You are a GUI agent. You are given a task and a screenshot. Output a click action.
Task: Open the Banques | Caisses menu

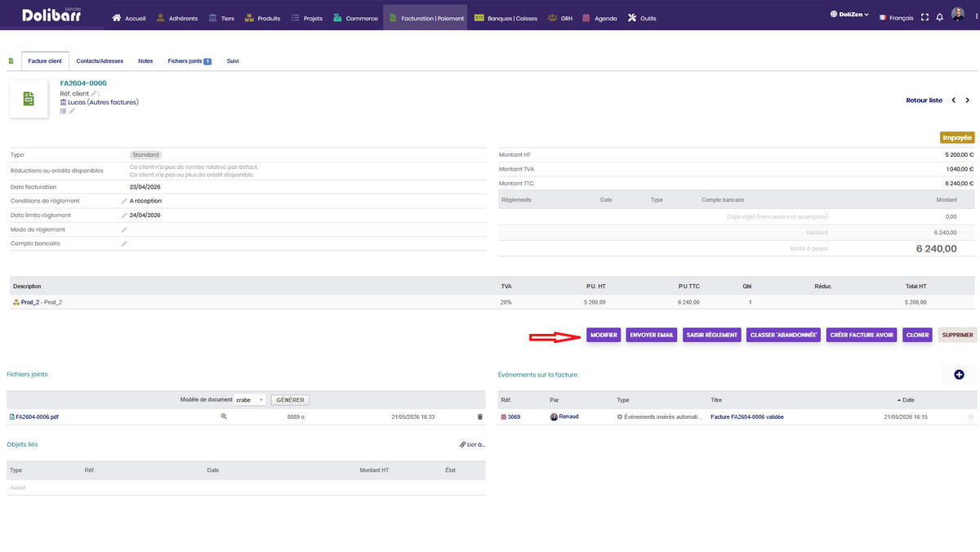(x=506, y=18)
